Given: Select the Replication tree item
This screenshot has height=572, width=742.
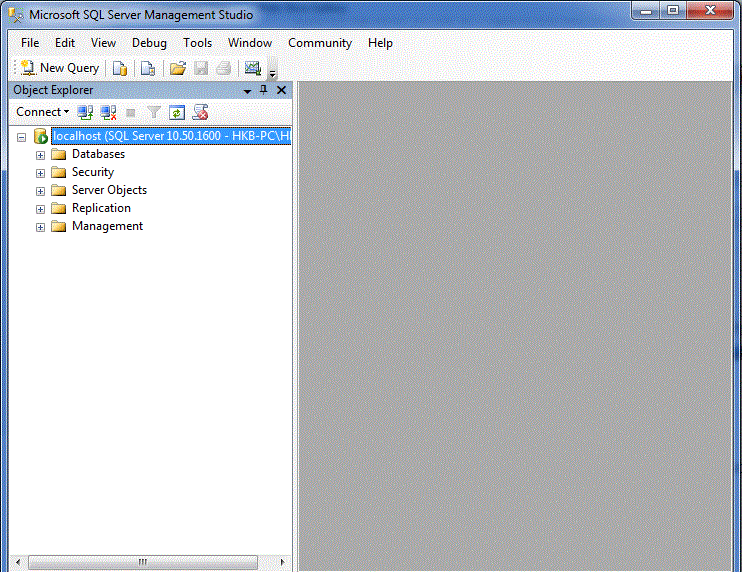Looking at the screenshot, I should 101,208.
